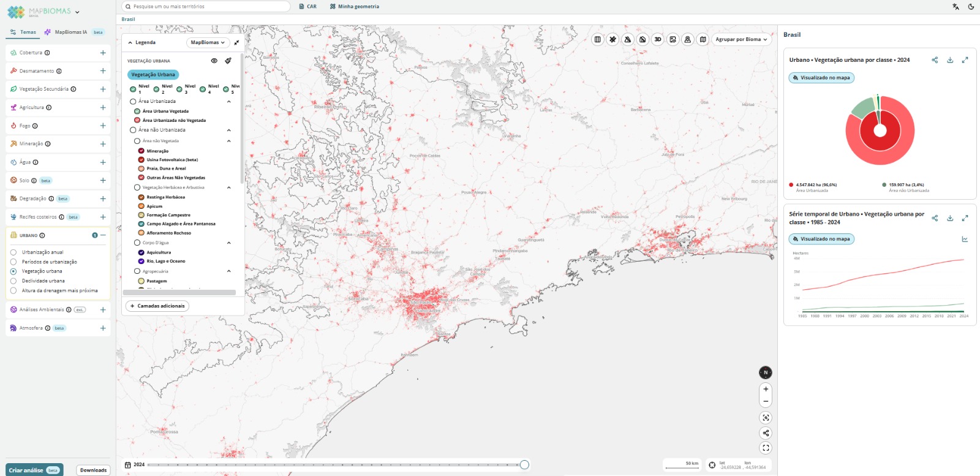The width and height of the screenshot is (980, 476).
Task: Download the Urbano vegetation chart
Action: pyautogui.click(x=950, y=60)
